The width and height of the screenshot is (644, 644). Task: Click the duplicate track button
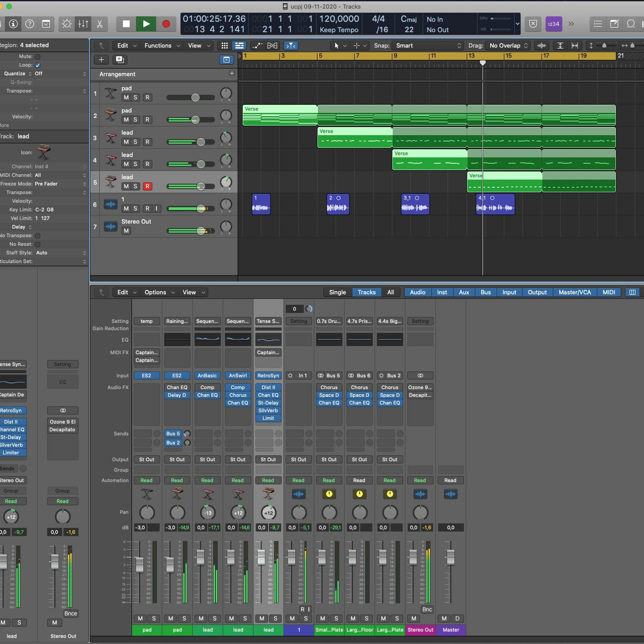coord(120,60)
